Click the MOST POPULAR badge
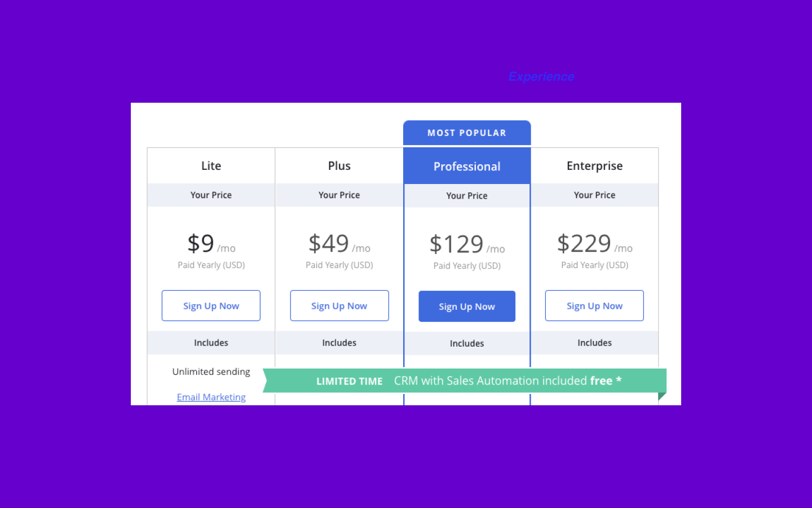The height and width of the screenshot is (508, 812). (466, 133)
